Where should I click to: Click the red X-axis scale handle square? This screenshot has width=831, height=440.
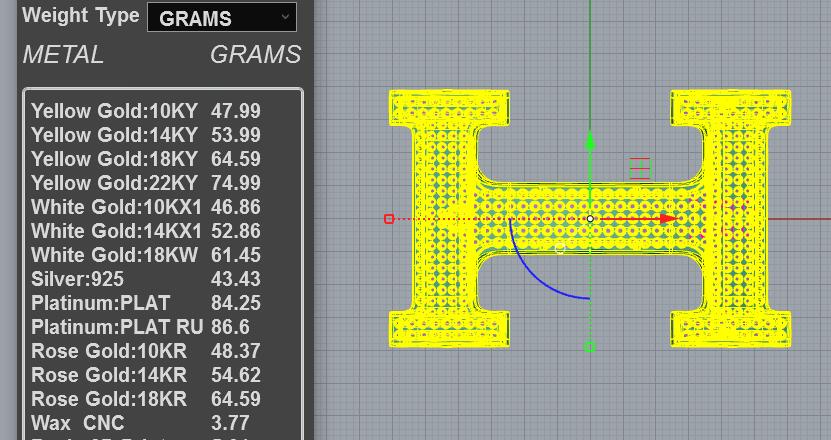click(388, 218)
